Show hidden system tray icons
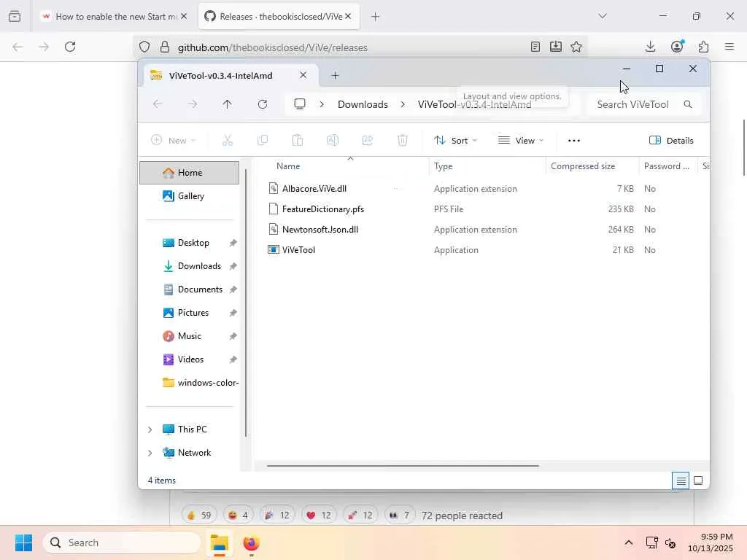 (629, 542)
